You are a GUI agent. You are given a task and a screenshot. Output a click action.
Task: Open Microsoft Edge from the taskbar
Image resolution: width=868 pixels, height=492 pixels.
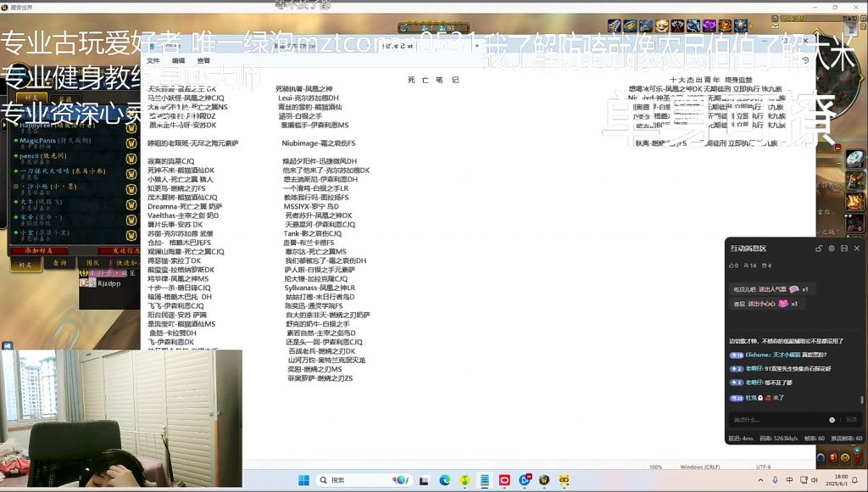[x=444, y=480]
